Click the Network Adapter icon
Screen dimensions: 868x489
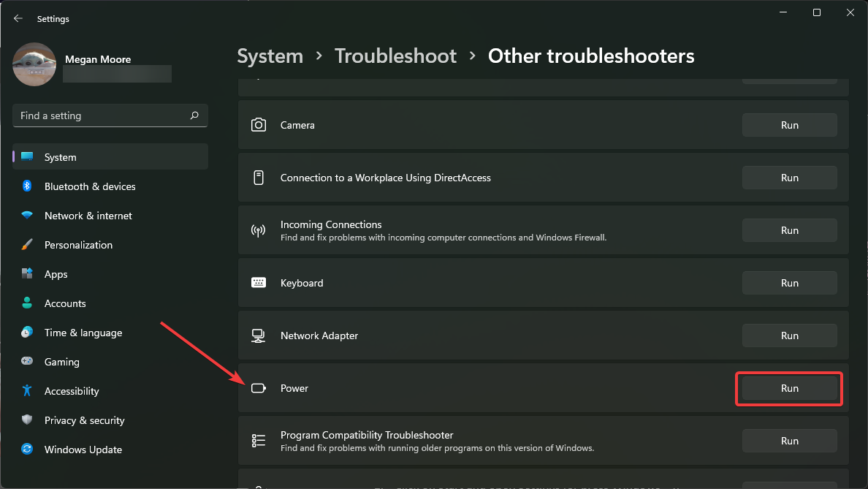click(x=259, y=336)
